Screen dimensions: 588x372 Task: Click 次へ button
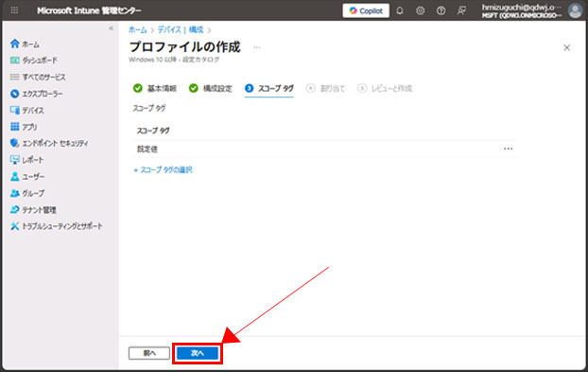(198, 353)
